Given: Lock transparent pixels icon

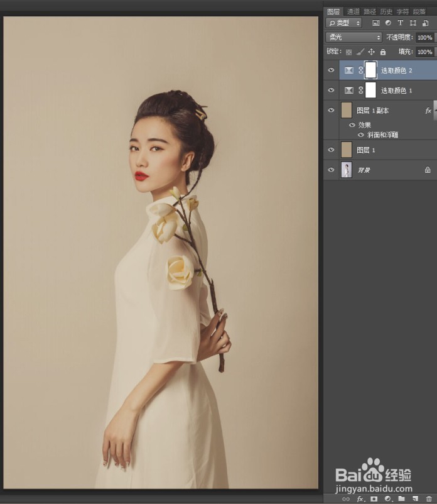Looking at the screenshot, I should pyautogui.click(x=348, y=52).
